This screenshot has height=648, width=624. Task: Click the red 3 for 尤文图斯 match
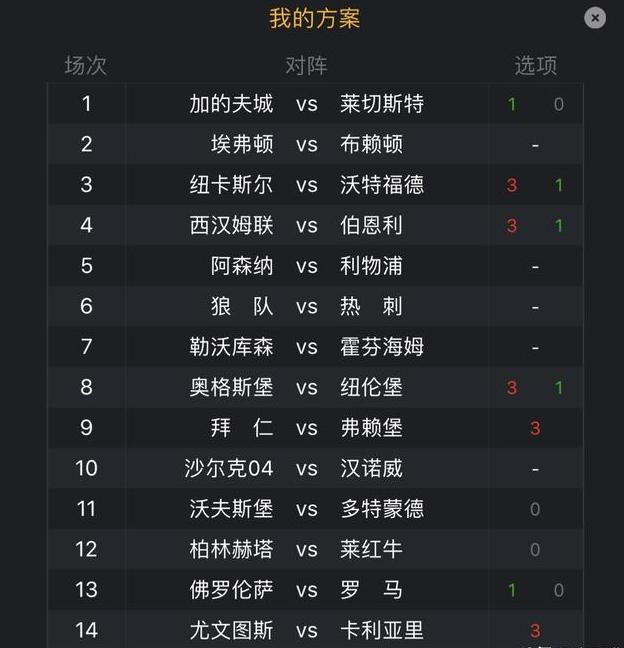click(535, 631)
